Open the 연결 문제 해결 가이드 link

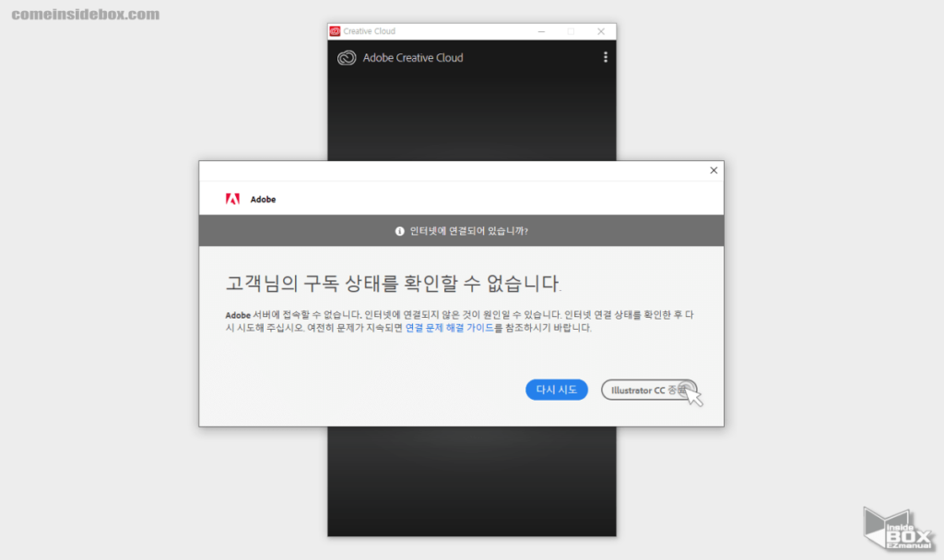449,328
